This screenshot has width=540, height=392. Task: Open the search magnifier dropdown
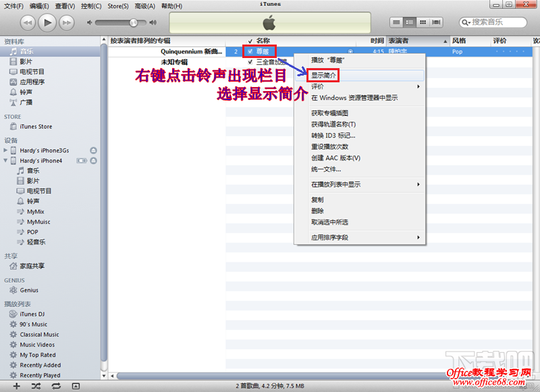pos(466,22)
